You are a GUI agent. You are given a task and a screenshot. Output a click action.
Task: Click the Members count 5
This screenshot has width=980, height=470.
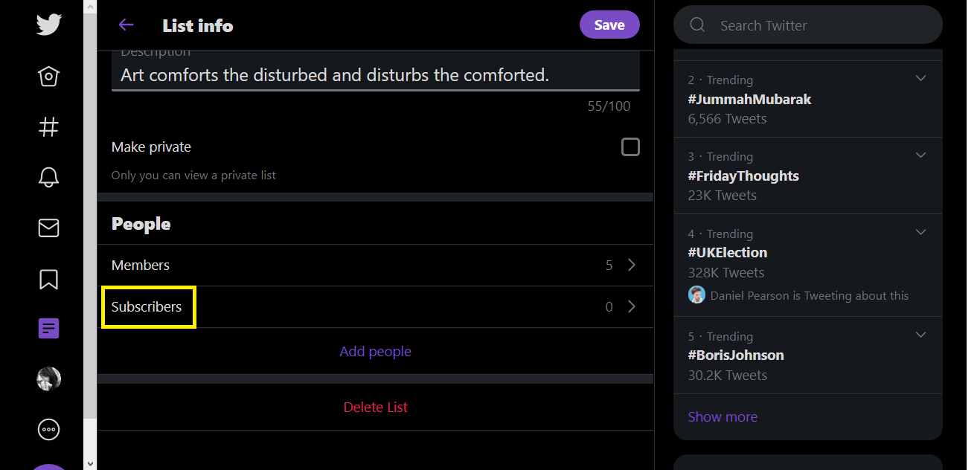(x=609, y=265)
